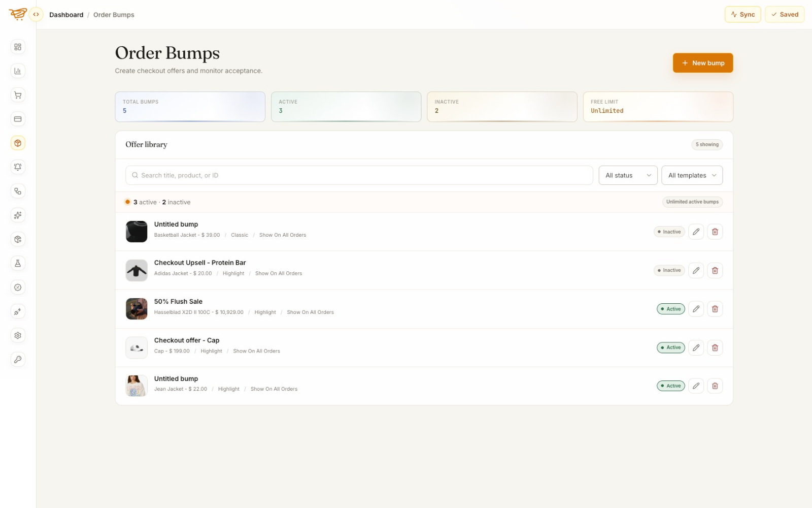Click the Free Limit Unlimited card
The image size is (812, 508).
pos(658,107)
